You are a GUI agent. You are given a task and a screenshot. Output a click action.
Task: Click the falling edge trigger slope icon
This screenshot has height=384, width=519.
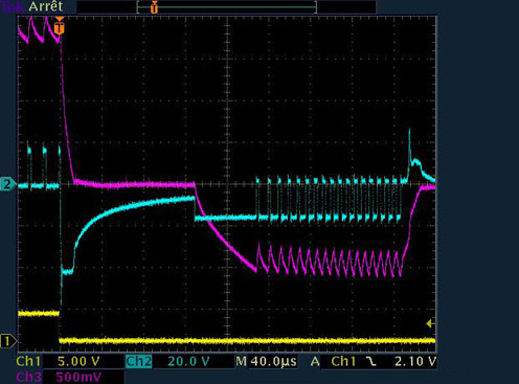[370, 362]
